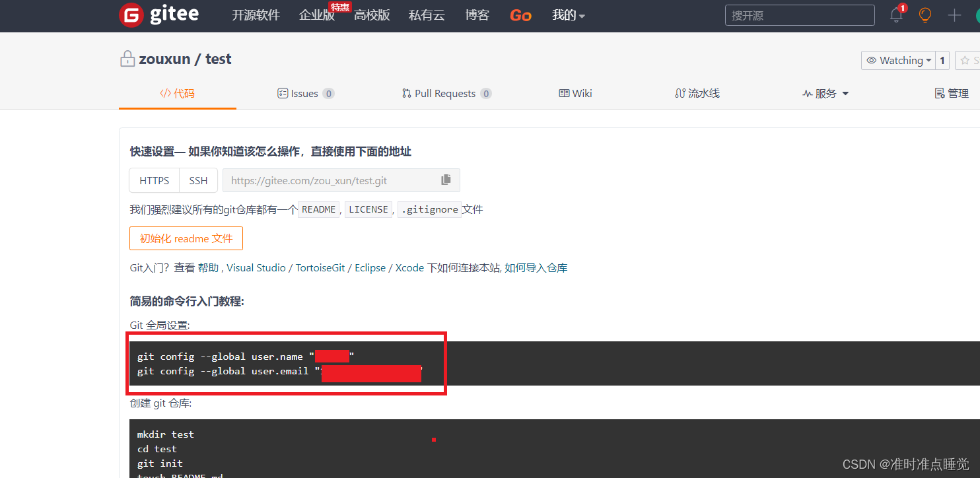Image resolution: width=980 pixels, height=478 pixels.
Task: Open 企业版 menu item
Action: click(x=317, y=15)
